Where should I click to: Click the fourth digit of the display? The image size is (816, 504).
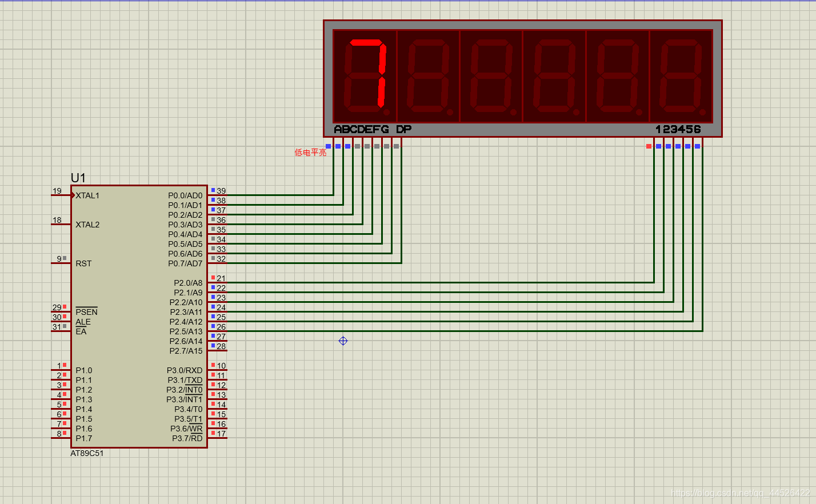554,75
